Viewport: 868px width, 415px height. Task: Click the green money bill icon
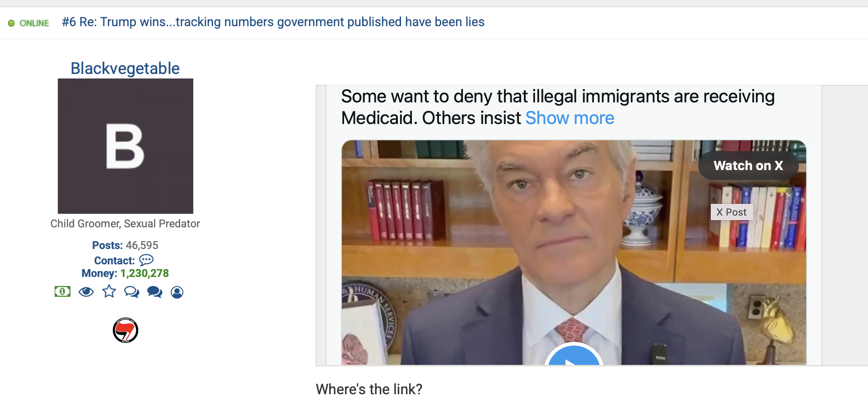coord(62,292)
